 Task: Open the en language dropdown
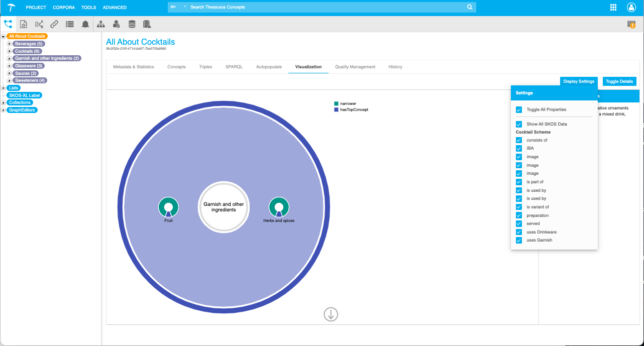tap(178, 7)
